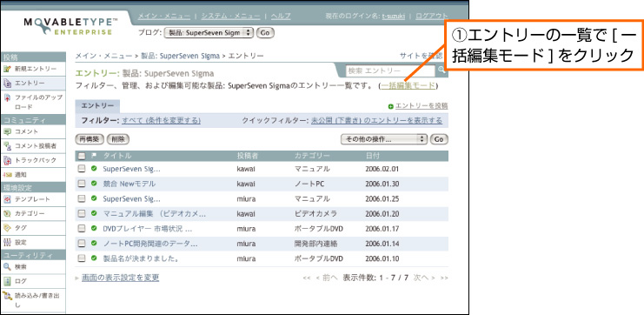
Task: Expand 画面の表示設定を変更 disclosure triangle
Action: 77,278
